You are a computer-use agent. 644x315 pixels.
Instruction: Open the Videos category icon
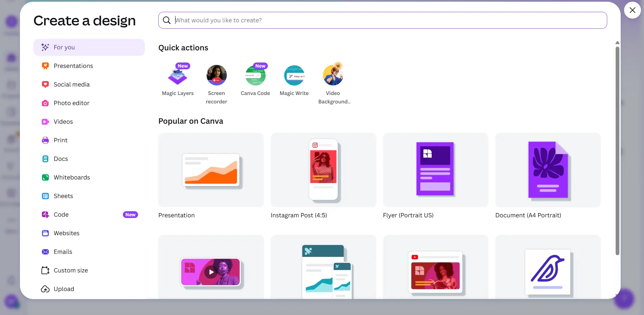[x=45, y=122]
